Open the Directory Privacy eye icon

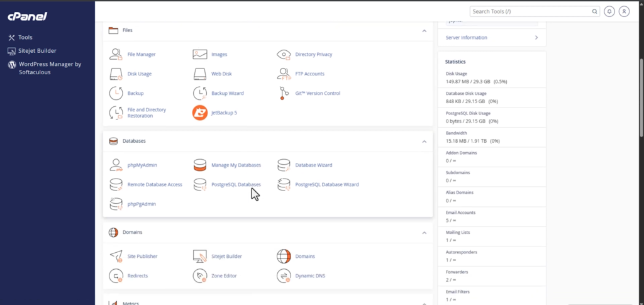click(284, 55)
